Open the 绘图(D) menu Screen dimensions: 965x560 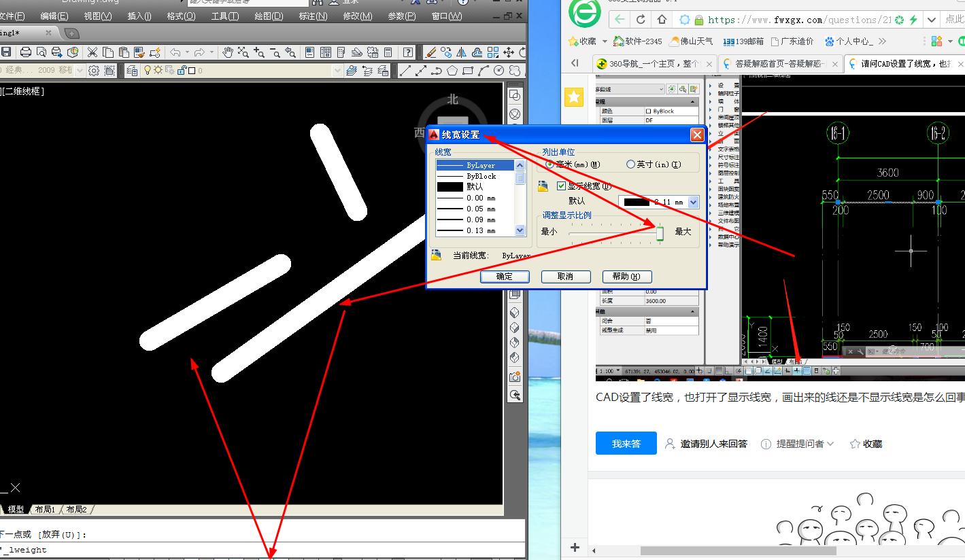pyautogui.click(x=269, y=16)
